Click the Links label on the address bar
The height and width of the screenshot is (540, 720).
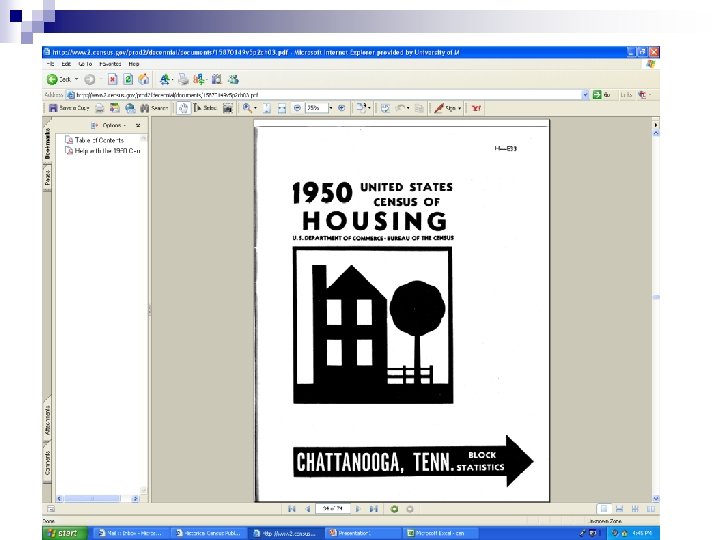click(x=626, y=95)
